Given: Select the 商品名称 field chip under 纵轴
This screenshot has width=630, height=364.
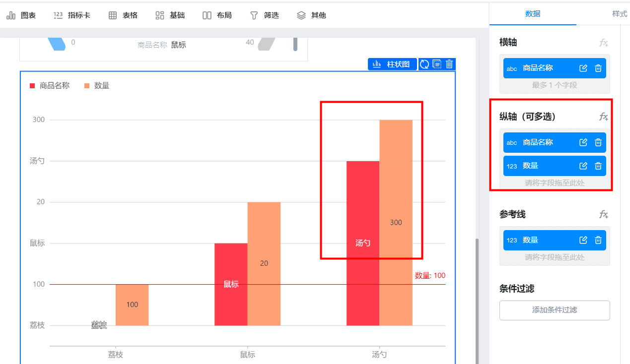Looking at the screenshot, I should coord(555,142).
